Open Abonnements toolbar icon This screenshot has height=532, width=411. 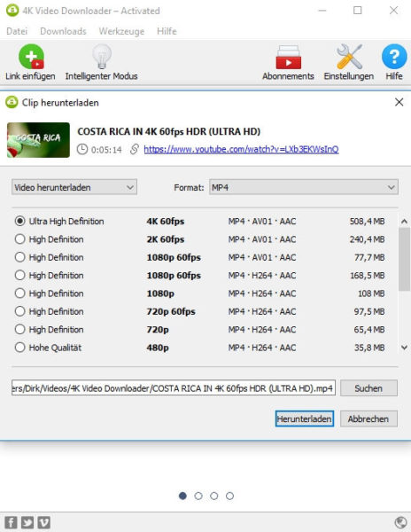click(x=288, y=57)
